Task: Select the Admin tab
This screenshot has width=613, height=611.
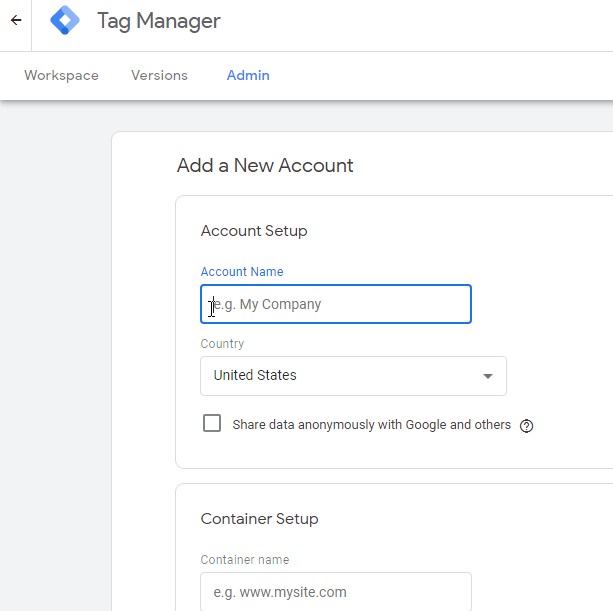Action: coord(248,76)
